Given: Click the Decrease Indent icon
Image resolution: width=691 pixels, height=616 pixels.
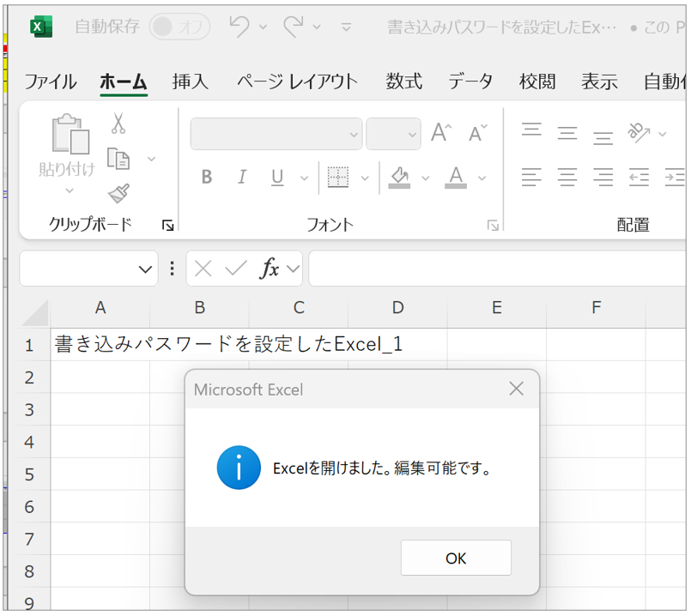Looking at the screenshot, I should click(x=639, y=177).
